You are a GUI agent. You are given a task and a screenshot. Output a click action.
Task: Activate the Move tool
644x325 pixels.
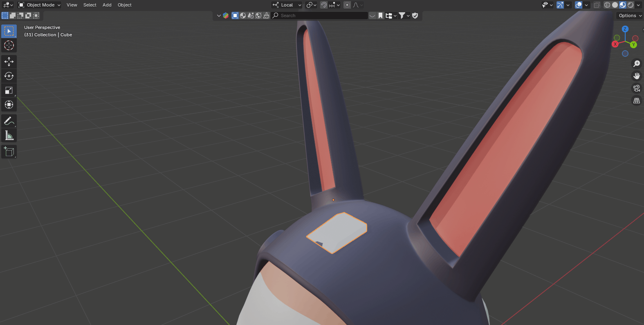point(9,62)
